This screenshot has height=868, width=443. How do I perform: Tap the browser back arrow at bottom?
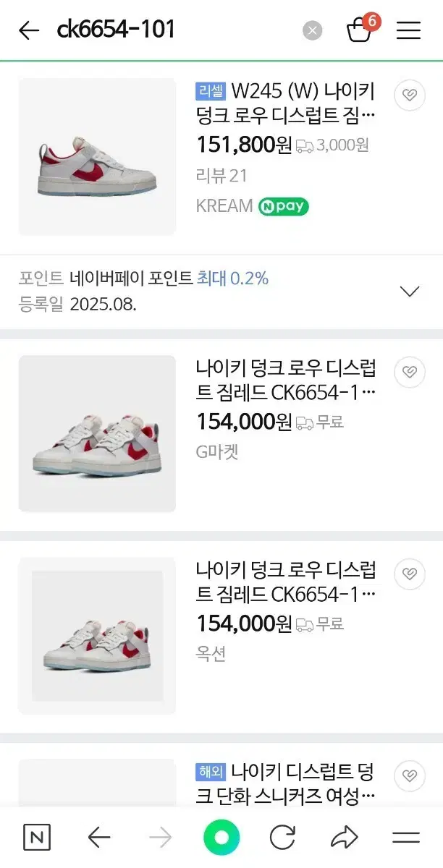coord(98,838)
